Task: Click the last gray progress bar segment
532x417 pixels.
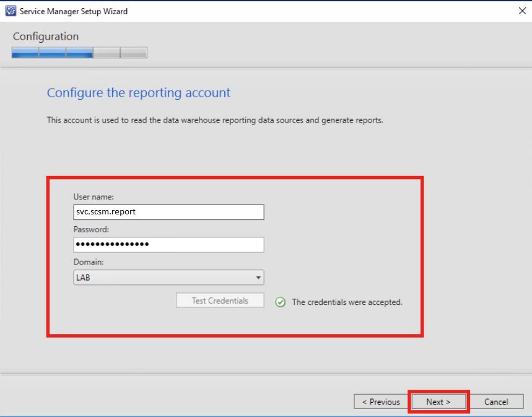Action: (134, 53)
